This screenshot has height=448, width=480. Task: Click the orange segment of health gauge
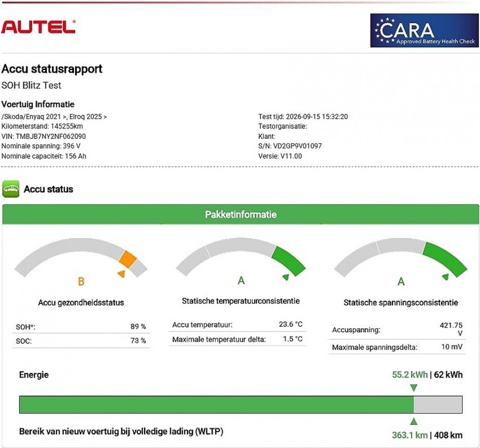tap(128, 259)
